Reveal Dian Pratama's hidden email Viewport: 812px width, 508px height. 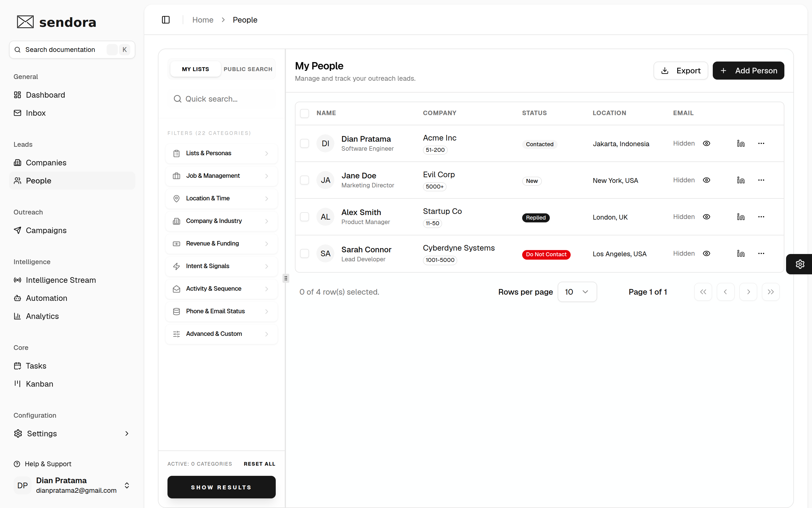coord(706,143)
